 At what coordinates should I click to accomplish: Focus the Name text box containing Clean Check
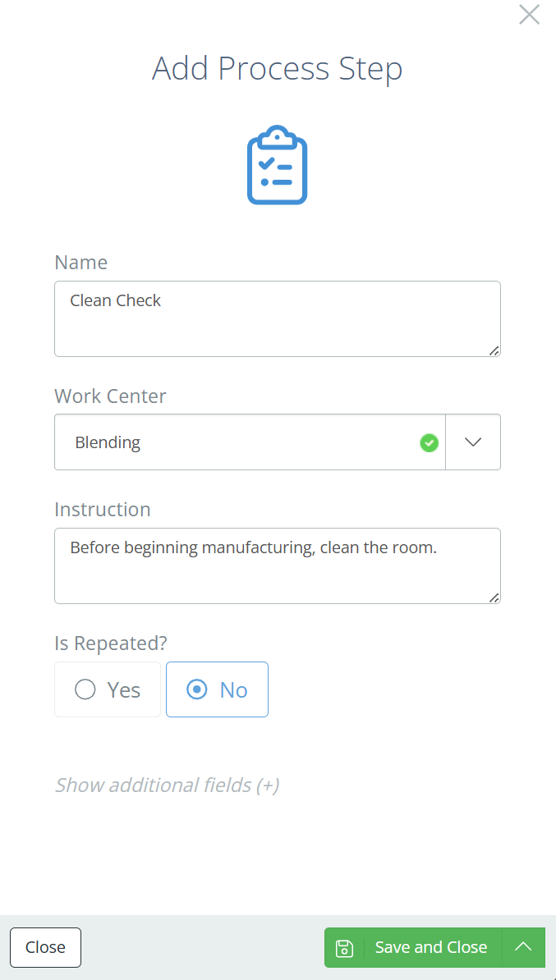[278, 318]
